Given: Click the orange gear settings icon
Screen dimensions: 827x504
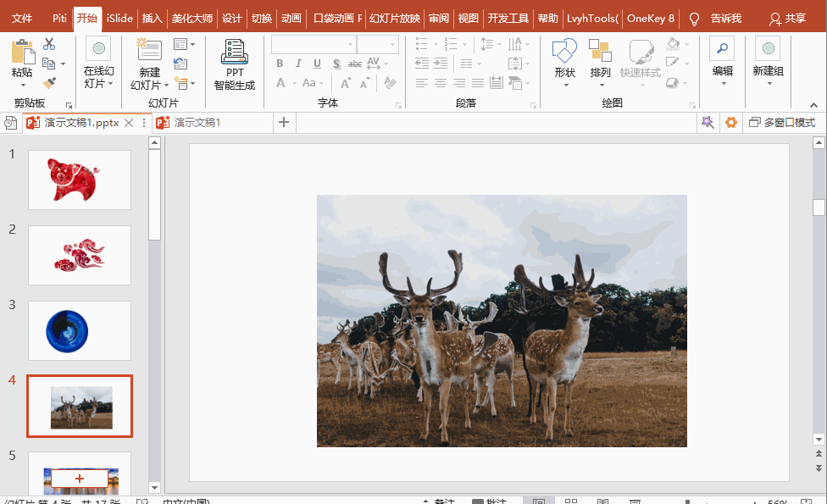Looking at the screenshot, I should coord(730,123).
